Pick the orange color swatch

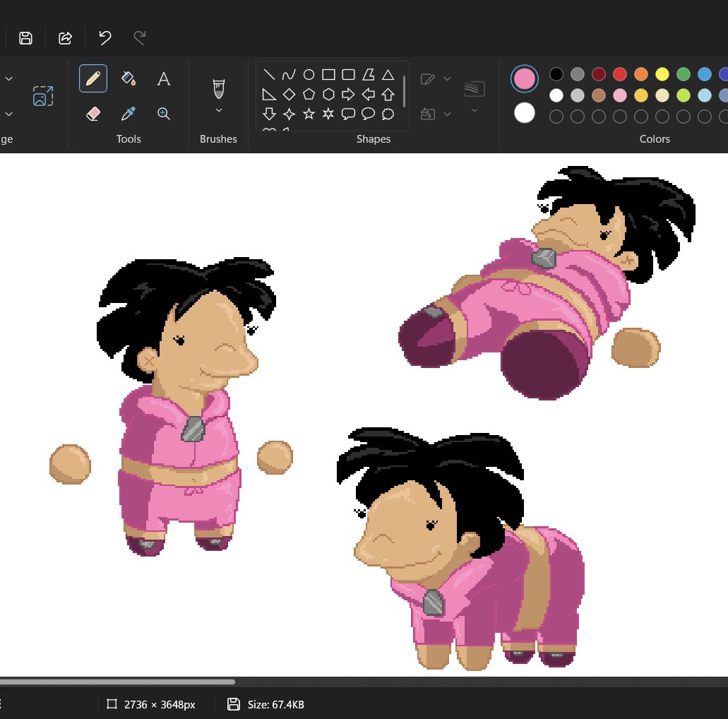641,74
